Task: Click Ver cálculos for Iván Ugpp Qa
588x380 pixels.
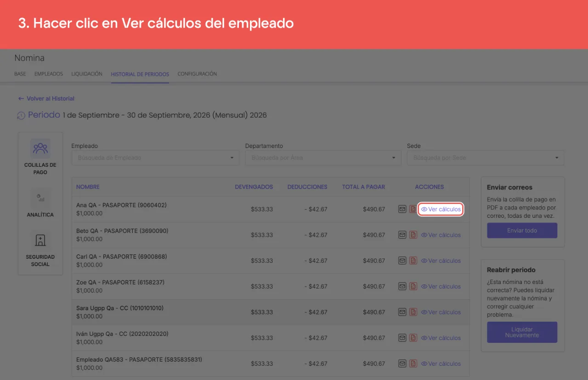Action: (441, 338)
